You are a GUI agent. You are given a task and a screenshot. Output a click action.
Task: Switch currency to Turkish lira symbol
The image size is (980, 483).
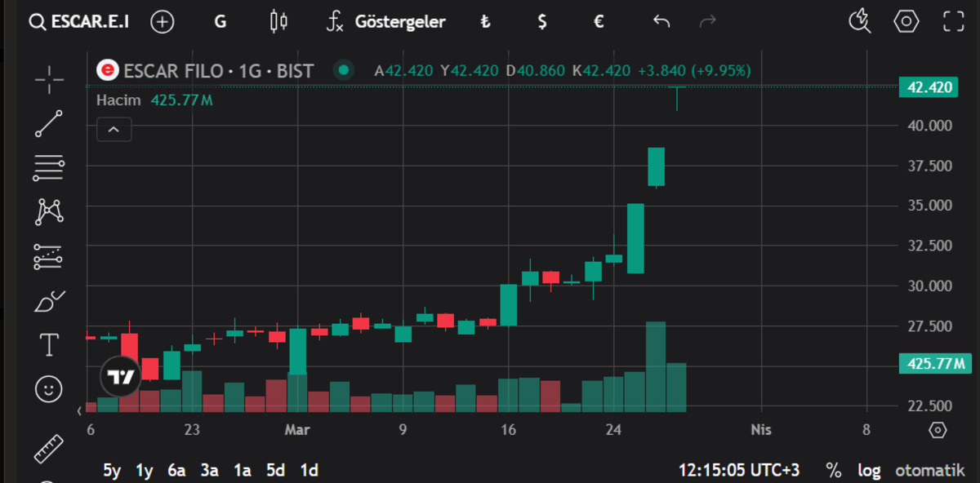pyautogui.click(x=485, y=21)
